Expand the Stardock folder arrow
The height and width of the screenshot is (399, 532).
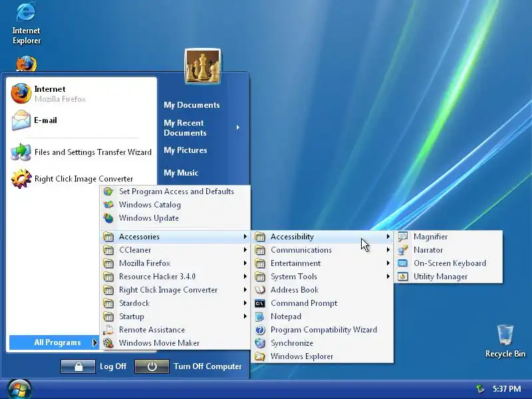coord(245,303)
